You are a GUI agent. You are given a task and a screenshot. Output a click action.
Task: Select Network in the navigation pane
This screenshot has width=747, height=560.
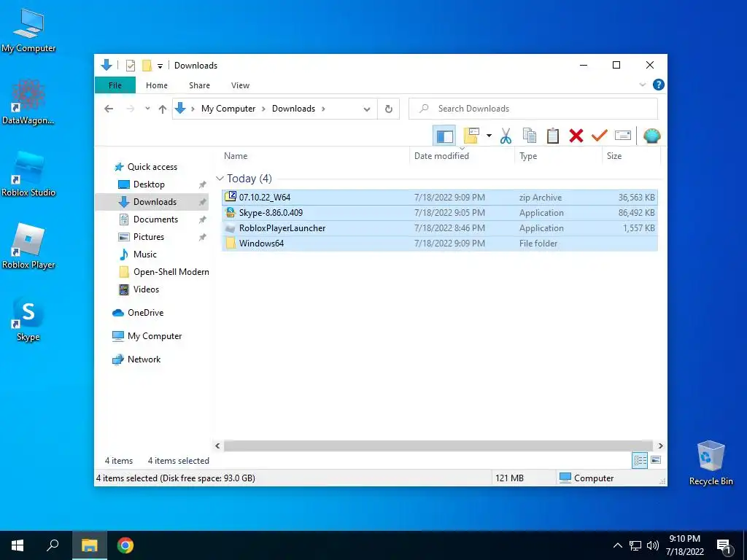tap(136, 359)
